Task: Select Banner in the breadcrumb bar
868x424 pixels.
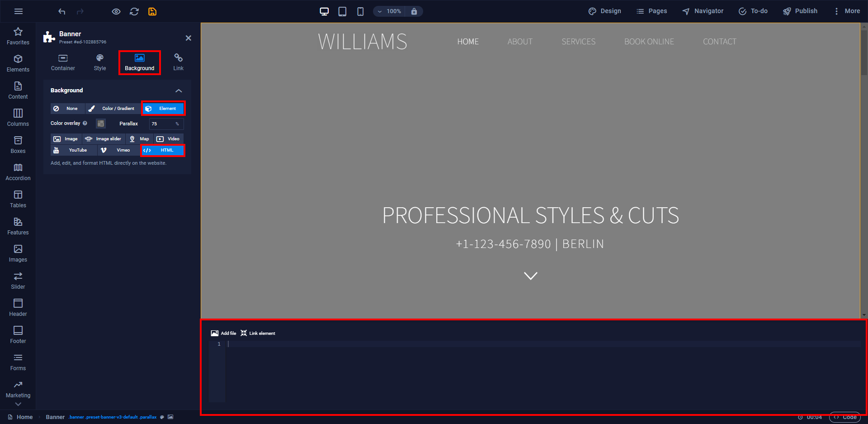Action: 55,417
